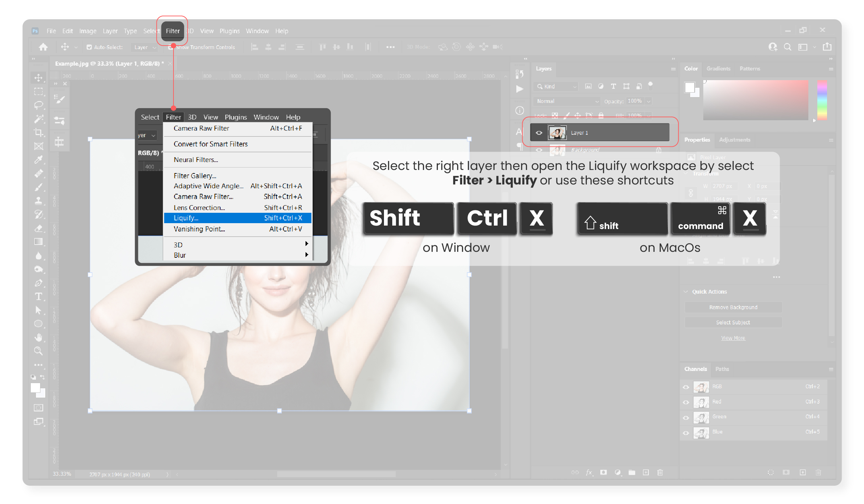Viewport: 864px width, 504px height.
Task: Click the zoom level field 33.33%
Action: tap(62, 474)
